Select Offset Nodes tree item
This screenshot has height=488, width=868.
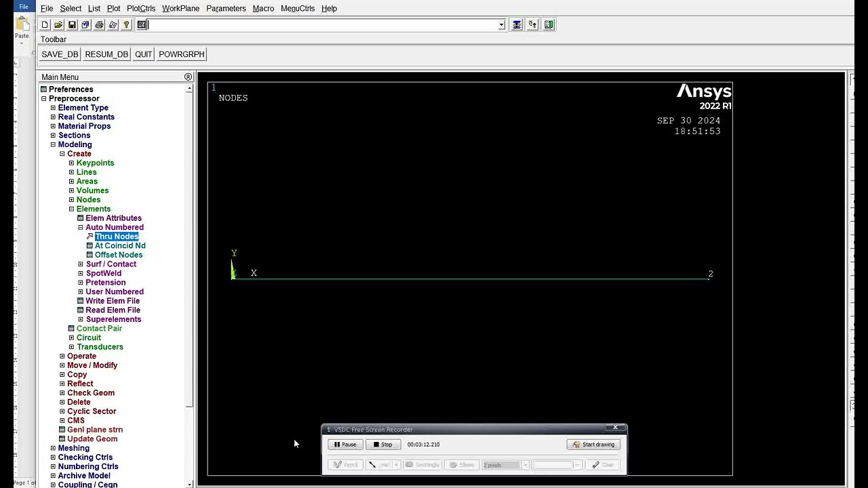tap(119, 255)
